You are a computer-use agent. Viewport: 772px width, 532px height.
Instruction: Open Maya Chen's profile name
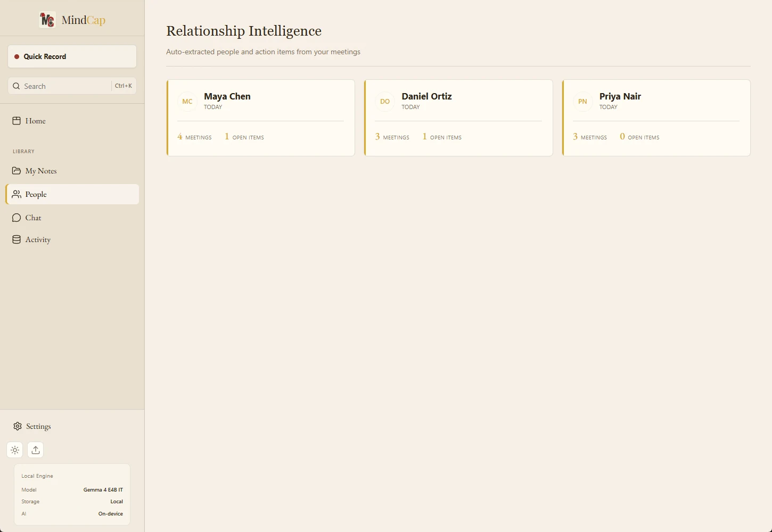click(227, 96)
